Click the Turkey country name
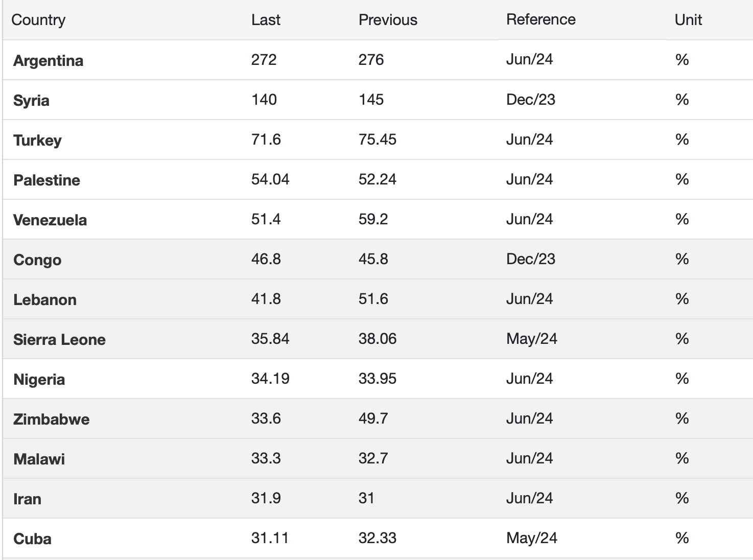 coord(37,140)
